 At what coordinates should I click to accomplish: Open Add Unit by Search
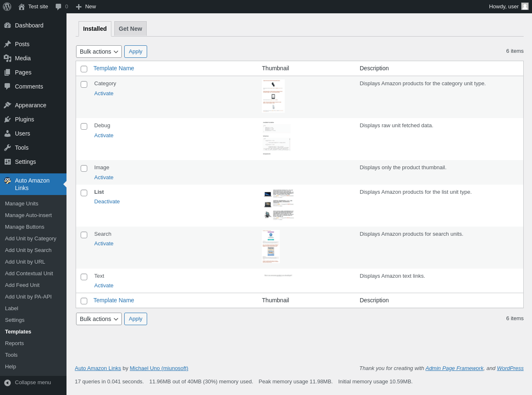pos(28,250)
